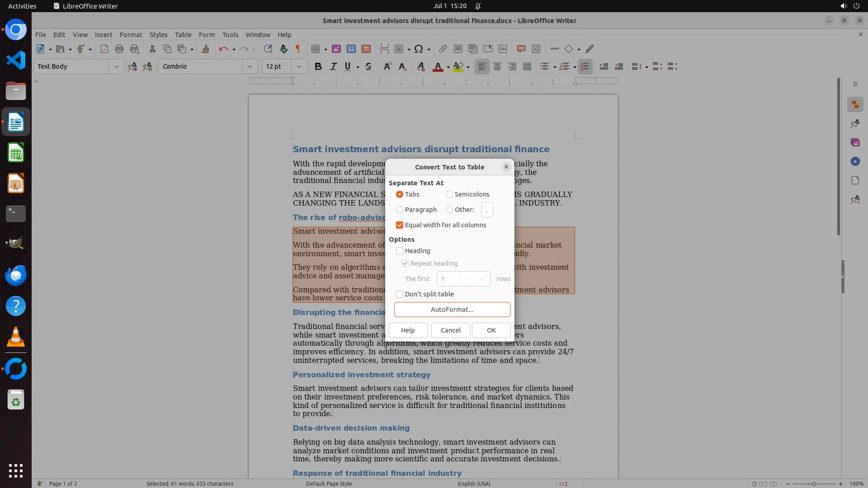Expand the paragraph style Text Body dropdown

click(x=116, y=66)
